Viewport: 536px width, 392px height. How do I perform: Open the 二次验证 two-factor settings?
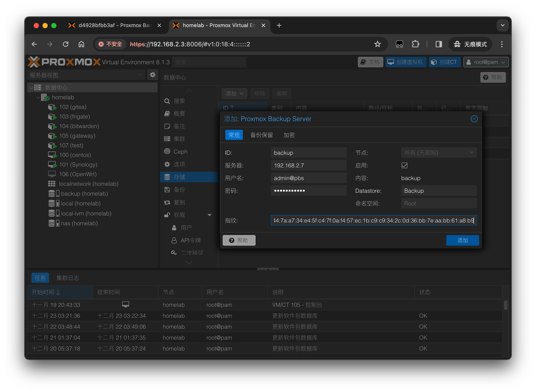point(192,252)
